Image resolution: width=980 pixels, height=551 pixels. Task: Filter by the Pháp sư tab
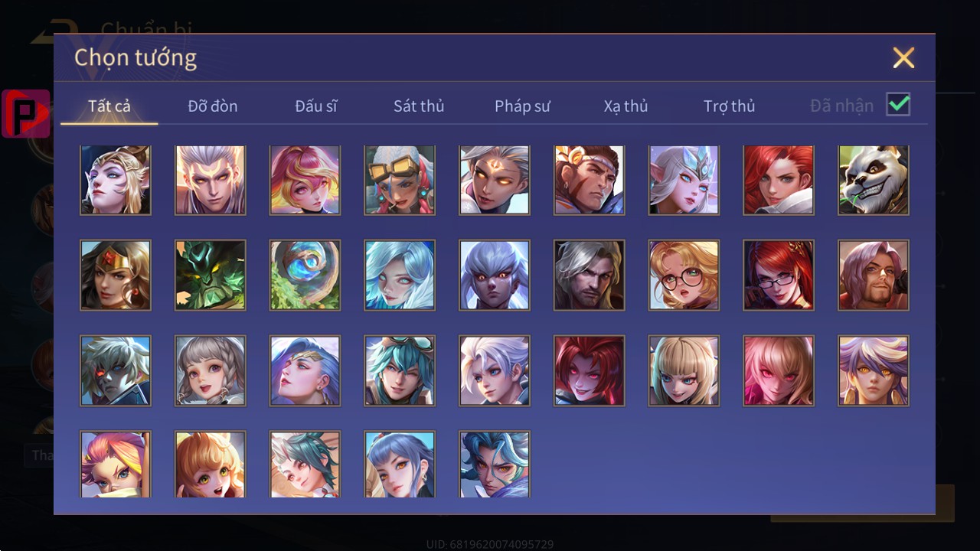(x=522, y=106)
